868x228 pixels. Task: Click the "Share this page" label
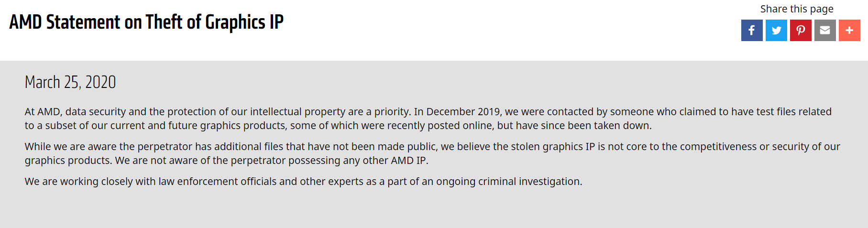click(797, 9)
